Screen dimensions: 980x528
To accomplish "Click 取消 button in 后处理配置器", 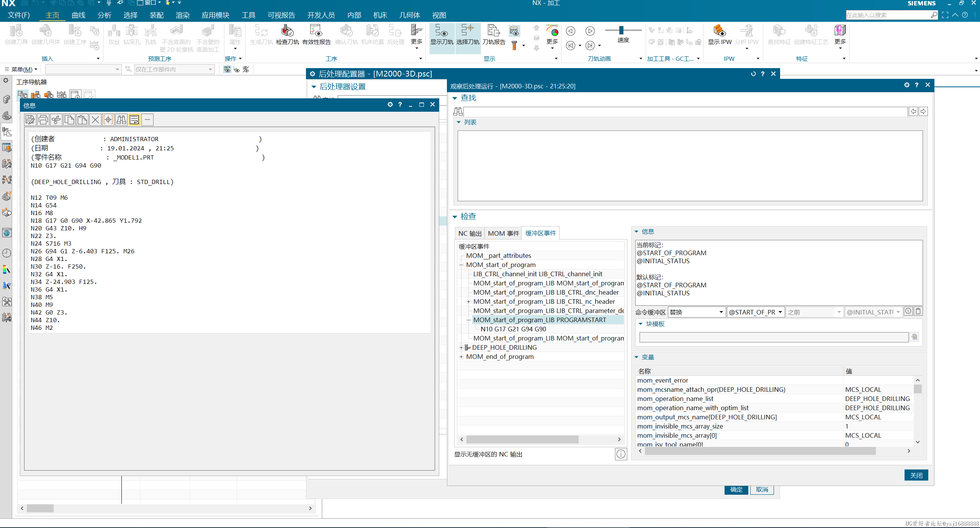I will 762,489.
